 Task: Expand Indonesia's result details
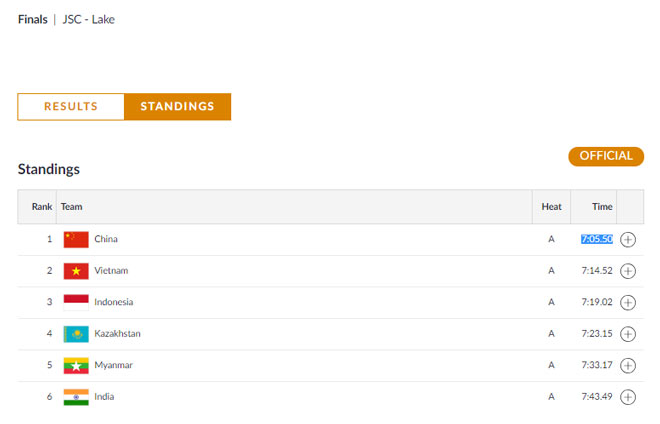(628, 302)
